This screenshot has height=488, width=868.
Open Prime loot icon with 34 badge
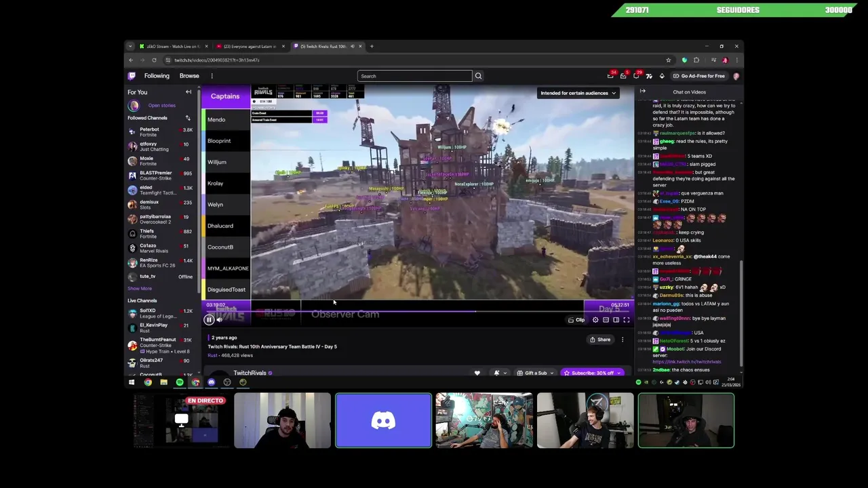point(610,76)
